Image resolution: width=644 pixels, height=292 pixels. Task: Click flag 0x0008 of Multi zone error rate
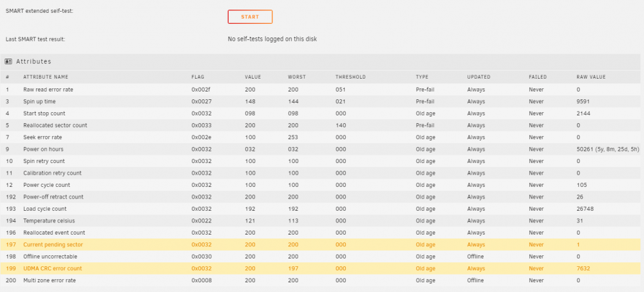(201, 280)
